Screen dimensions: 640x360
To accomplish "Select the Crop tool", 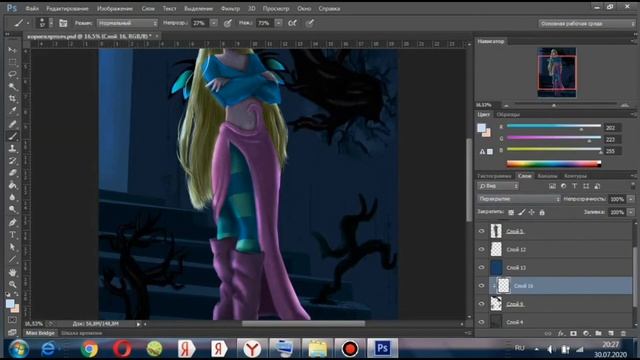I will pos(12,99).
